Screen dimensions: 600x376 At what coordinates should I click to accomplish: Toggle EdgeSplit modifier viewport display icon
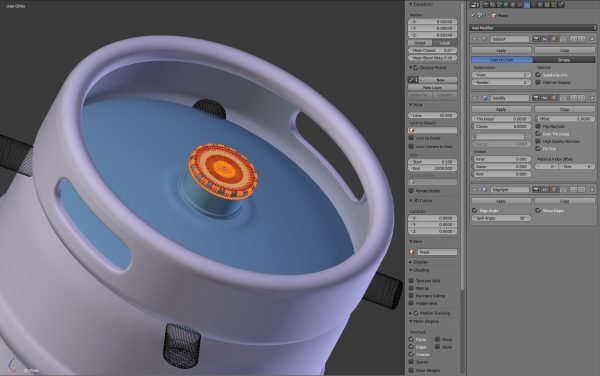point(545,189)
